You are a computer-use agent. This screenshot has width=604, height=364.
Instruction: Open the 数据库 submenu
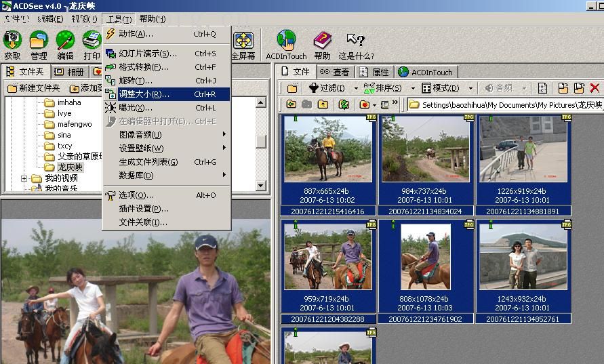point(166,176)
